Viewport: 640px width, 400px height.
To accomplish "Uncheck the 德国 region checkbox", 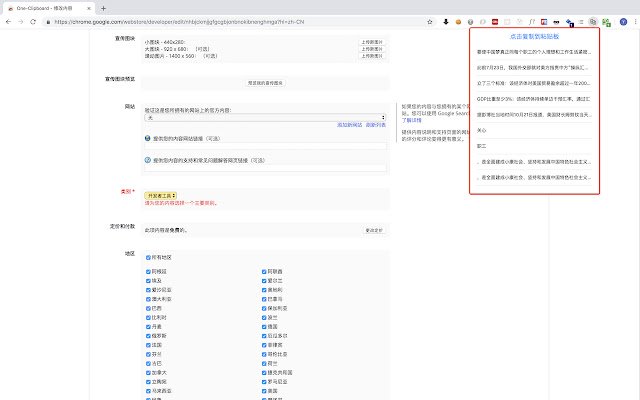I will click(264, 327).
